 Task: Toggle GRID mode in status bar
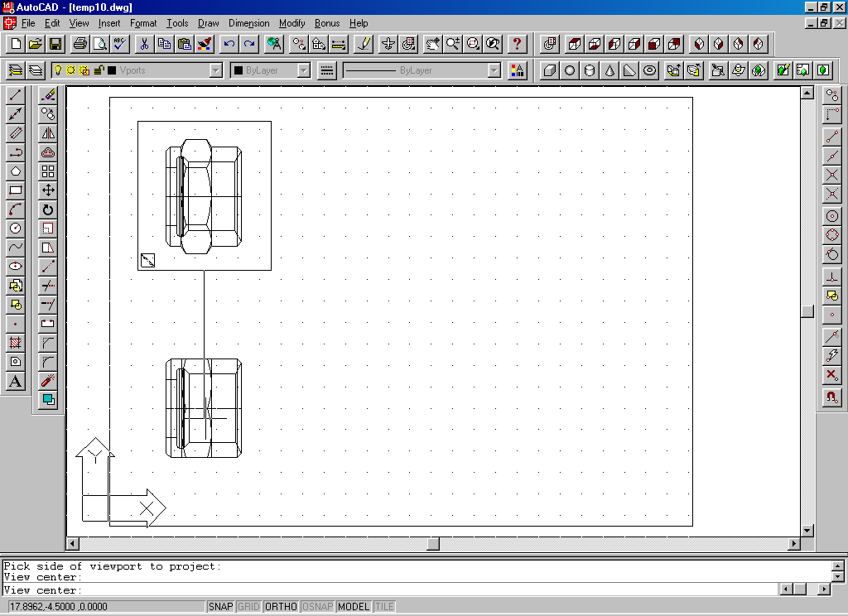click(x=248, y=607)
